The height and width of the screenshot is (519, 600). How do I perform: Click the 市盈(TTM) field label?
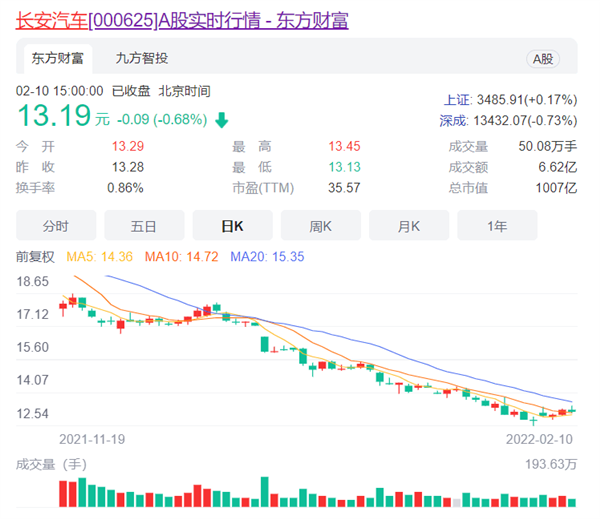click(x=263, y=188)
